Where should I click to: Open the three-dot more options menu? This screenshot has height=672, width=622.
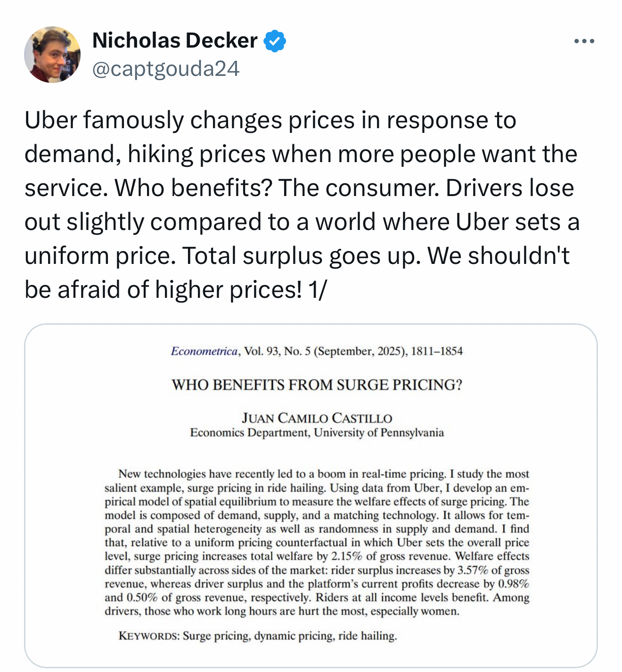(x=584, y=41)
